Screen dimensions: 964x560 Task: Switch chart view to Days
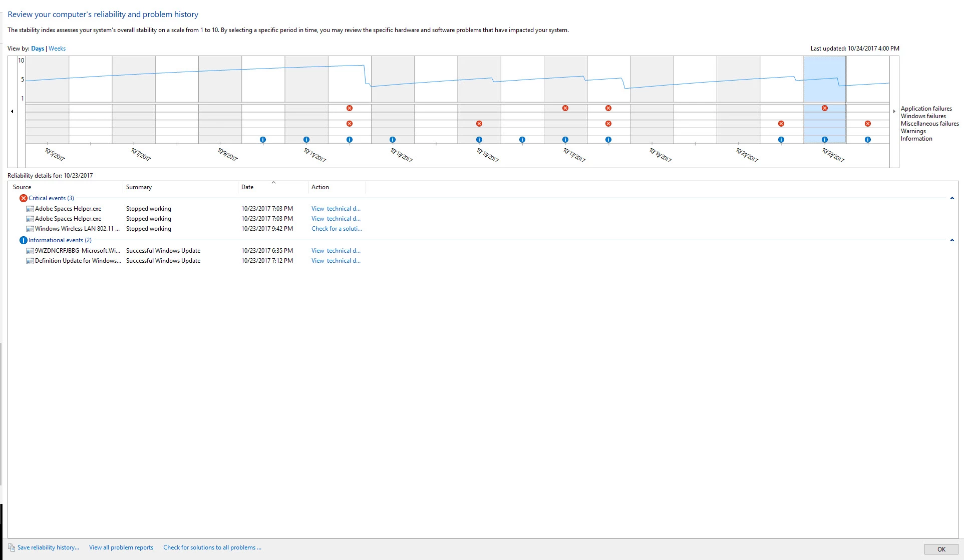(x=38, y=49)
